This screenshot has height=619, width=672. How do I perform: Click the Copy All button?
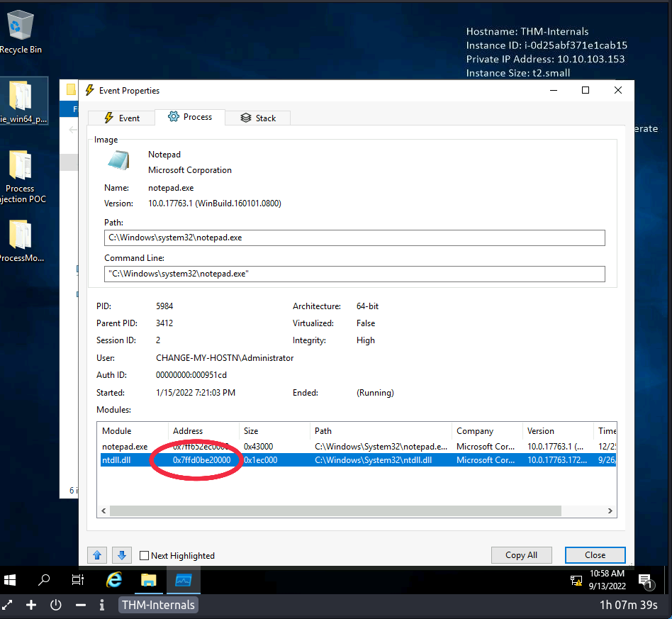521,555
